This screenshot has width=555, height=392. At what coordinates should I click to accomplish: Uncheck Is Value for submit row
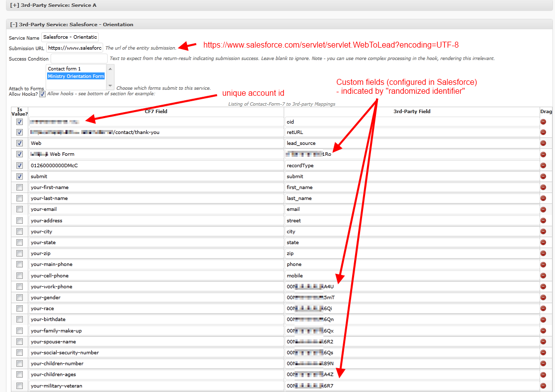pyautogui.click(x=19, y=176)
